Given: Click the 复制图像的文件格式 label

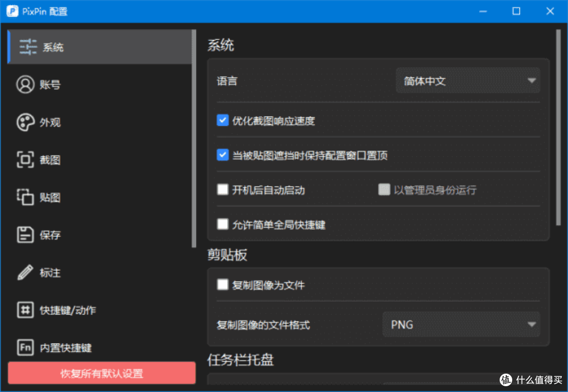Looking at the screenshot, I should pos(263,325).
